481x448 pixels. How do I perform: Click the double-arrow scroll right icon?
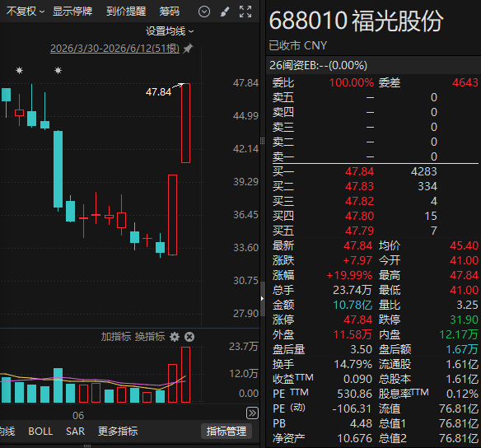[x=252, y=413]
